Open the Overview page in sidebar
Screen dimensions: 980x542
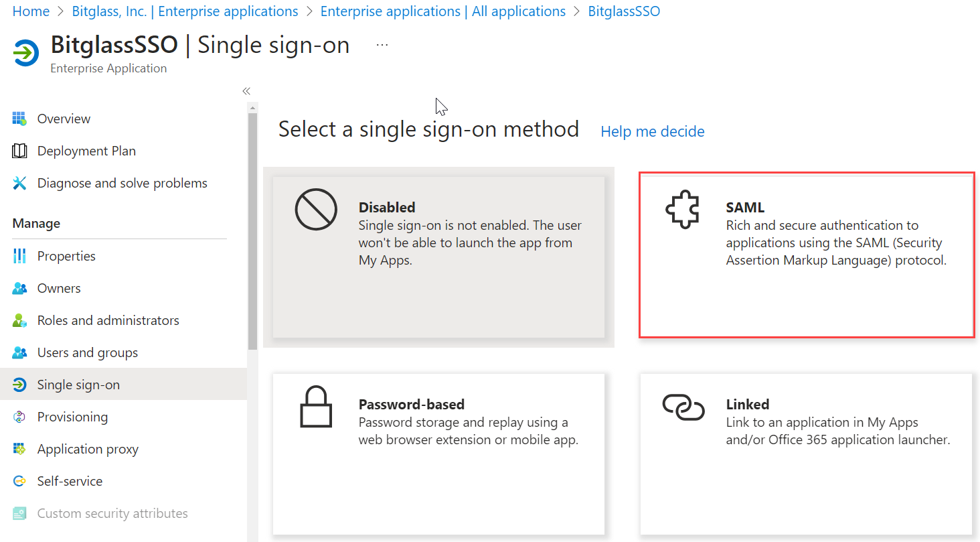click(x=64, y=119)
